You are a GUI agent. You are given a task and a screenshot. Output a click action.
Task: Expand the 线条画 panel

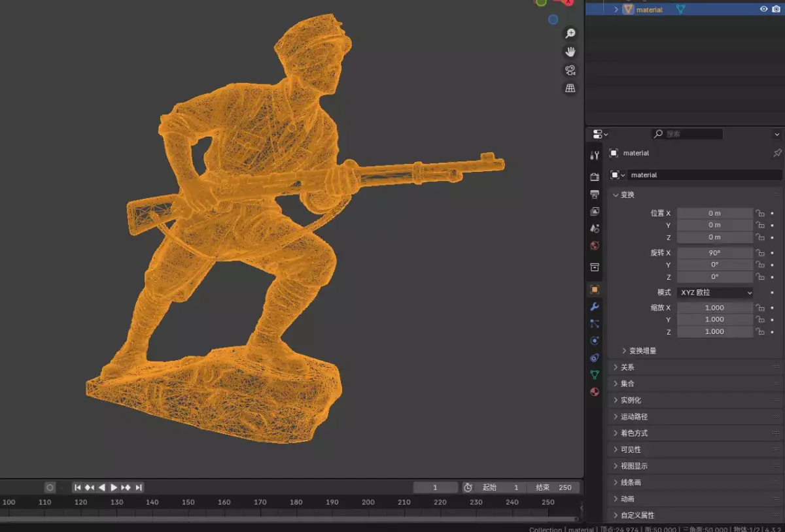(x=695, y=482)
